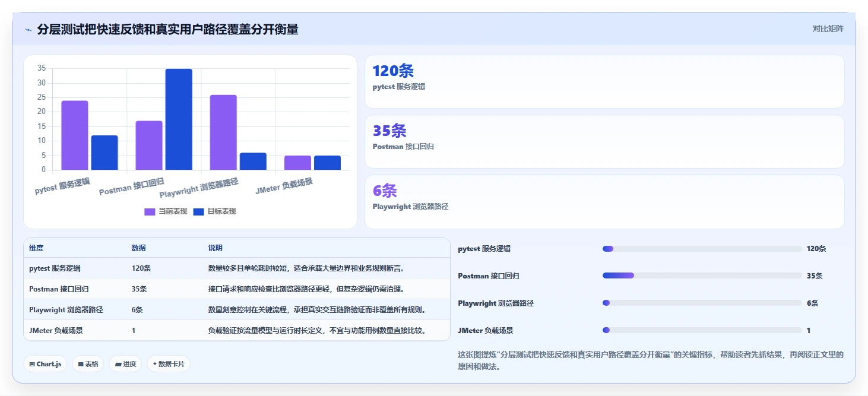Toggle the 当前表现 legend swatch

click(x=150, y=211)
